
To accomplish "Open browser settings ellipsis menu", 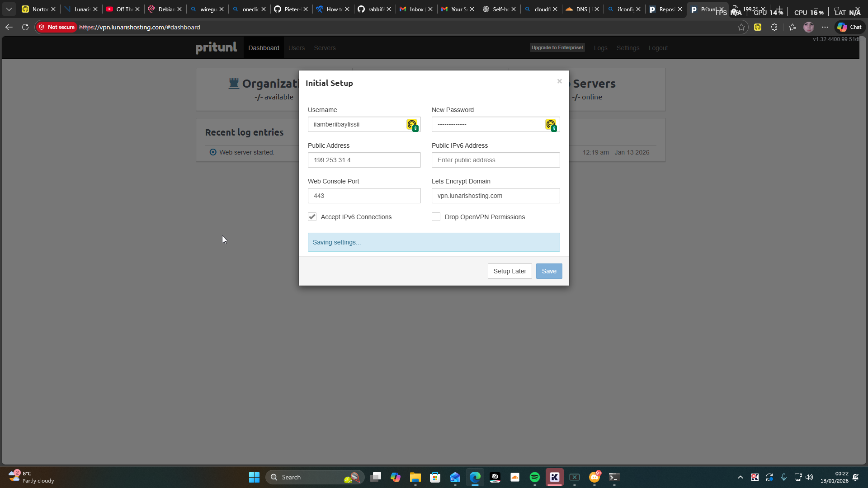I will (x=825, y=27).
